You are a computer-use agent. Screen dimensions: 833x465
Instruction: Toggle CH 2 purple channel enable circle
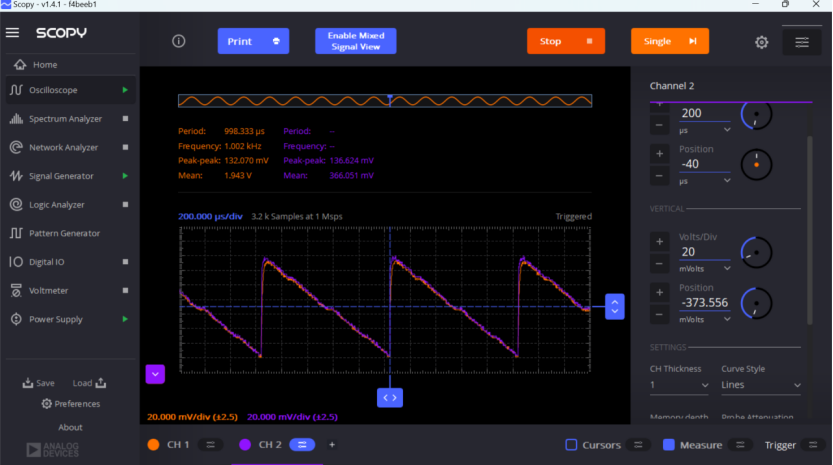pos(245,445)
